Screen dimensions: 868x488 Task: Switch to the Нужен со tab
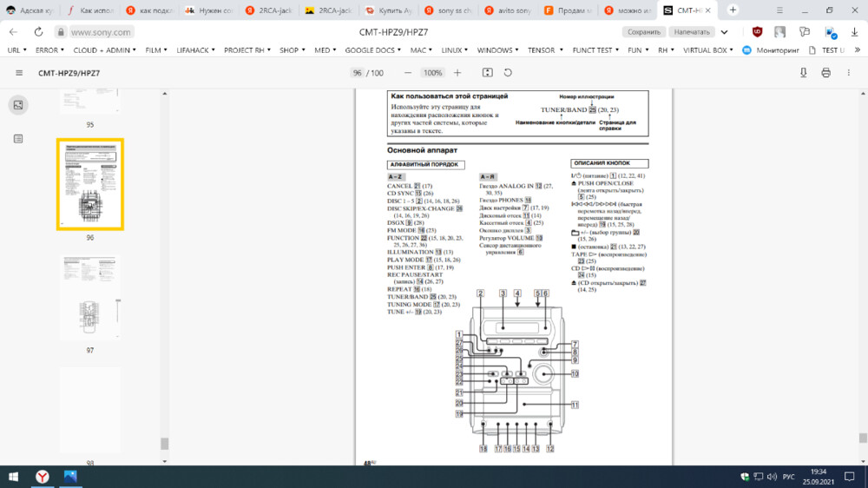click(x=210, y=10)
